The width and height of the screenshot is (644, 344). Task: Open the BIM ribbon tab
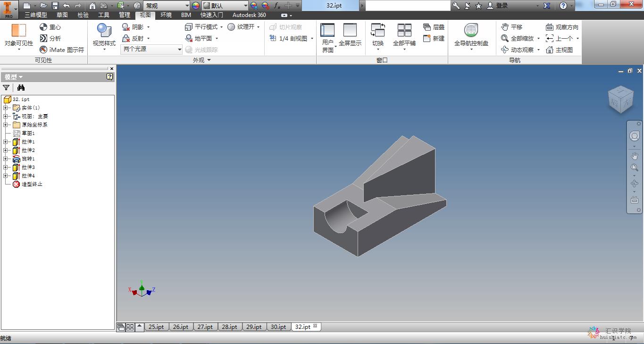click(186, 15)
